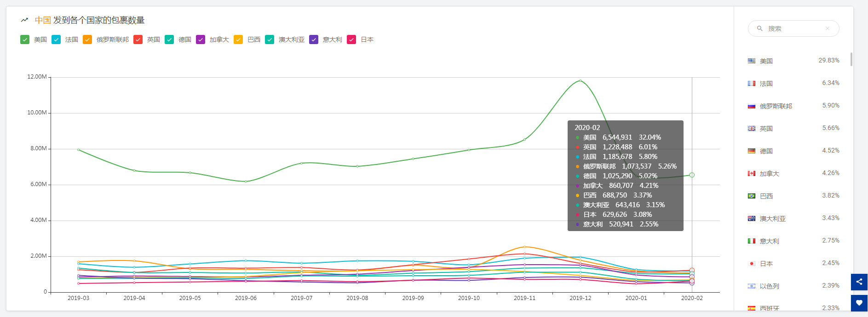868x317 pixels.
Task: Click the Japan flag icon in list
Action: pos(752,264)
